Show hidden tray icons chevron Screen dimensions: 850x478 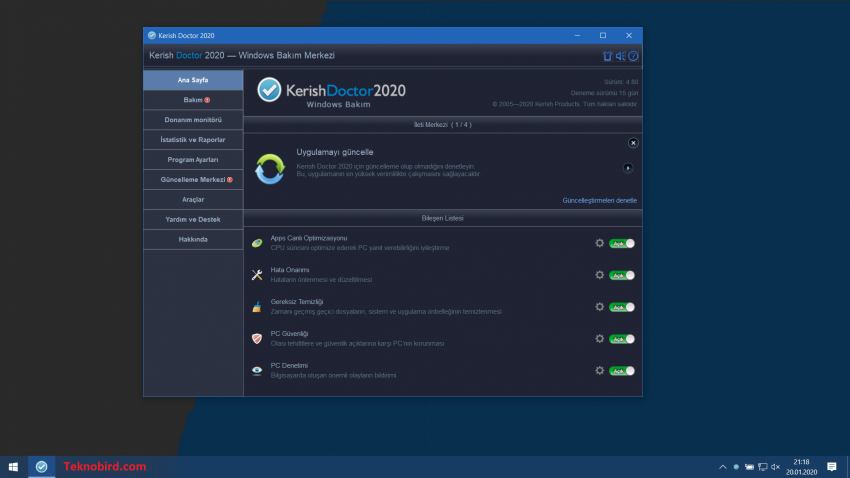click(723, 467)
